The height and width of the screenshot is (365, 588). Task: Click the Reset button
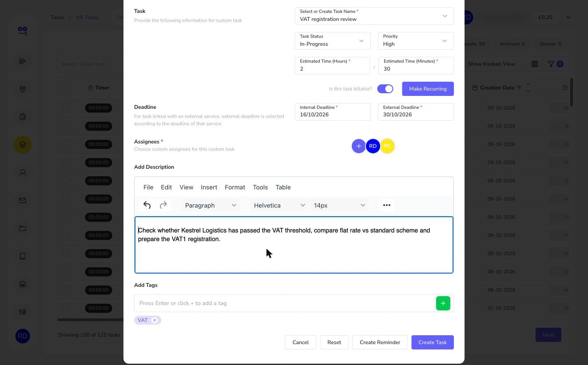pos(334,342)
